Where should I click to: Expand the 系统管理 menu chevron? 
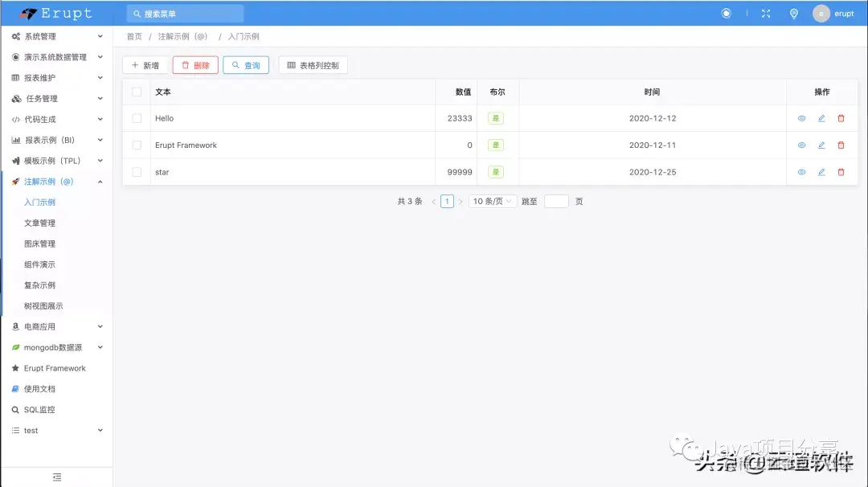tap(100, 36)
